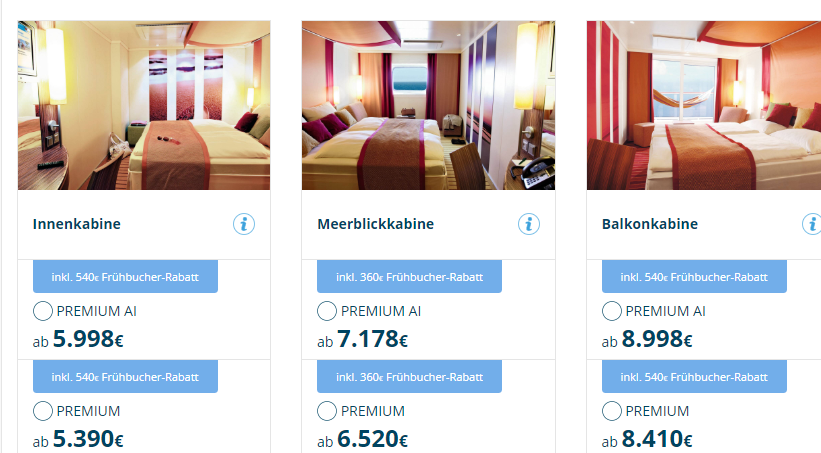Select PREMIUM AI radio for Innenkabine
Viewport: 821px width, 453px height.
click(x=43, y=311)
